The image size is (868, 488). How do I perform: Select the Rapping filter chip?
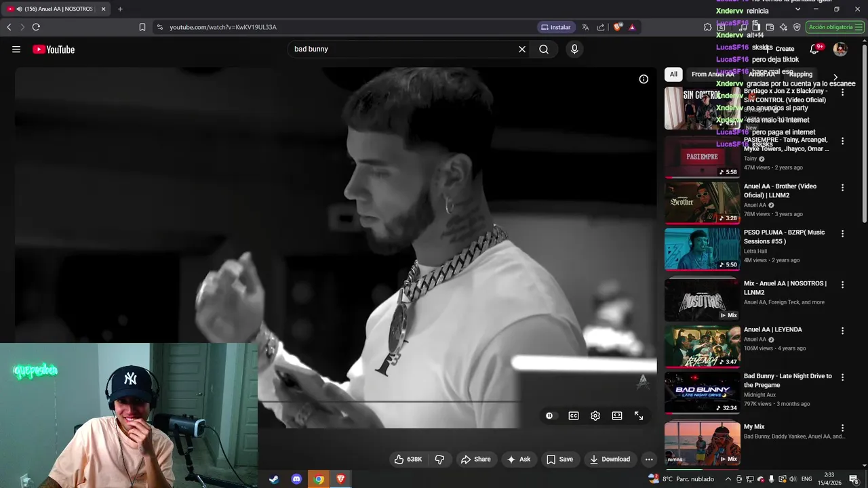pos(800,75)
